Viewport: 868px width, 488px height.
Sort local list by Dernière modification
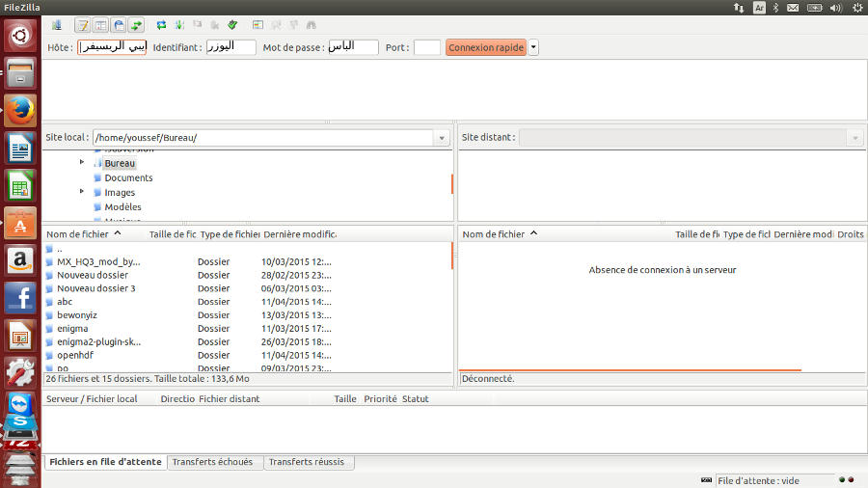tap(300, 234)
